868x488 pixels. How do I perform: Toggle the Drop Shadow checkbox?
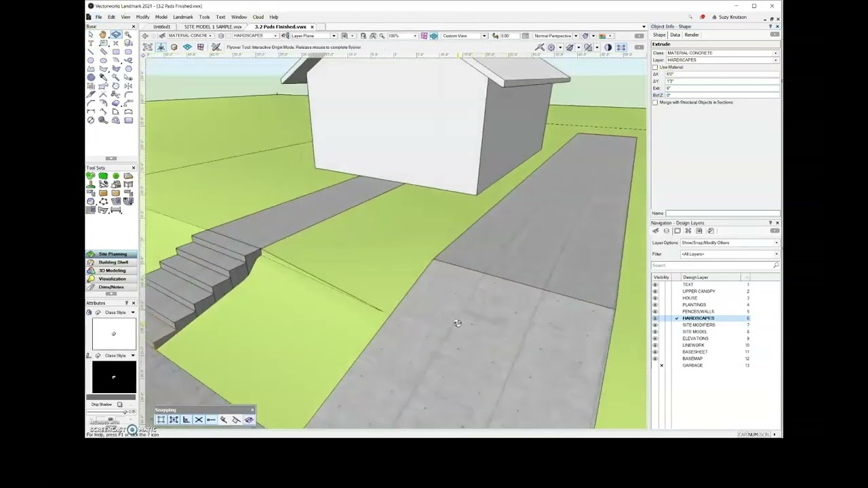click(120, 405)
